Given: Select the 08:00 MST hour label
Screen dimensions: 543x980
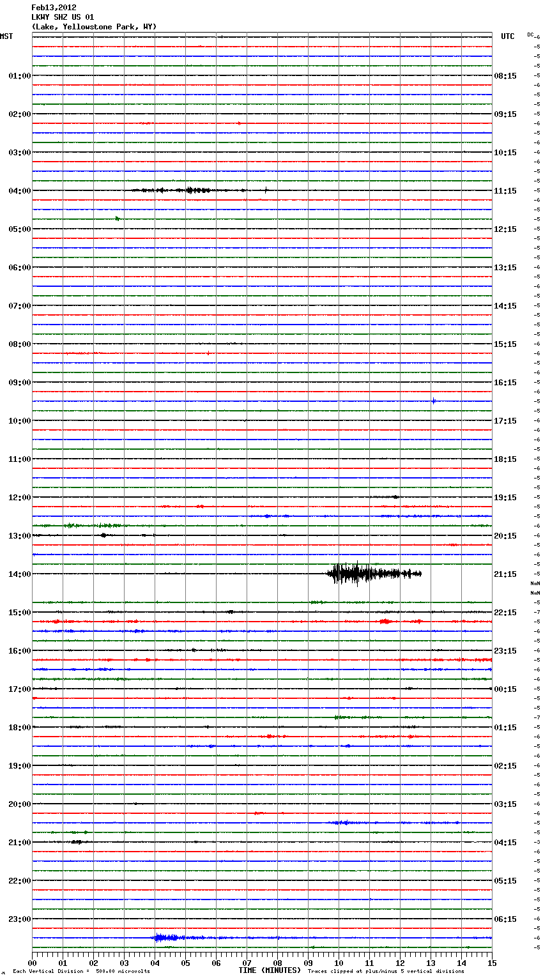Looking at the screenshot, I should pos(20,344).
